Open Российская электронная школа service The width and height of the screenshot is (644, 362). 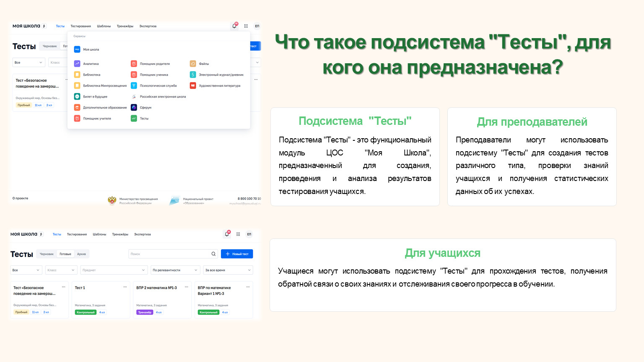158,96
